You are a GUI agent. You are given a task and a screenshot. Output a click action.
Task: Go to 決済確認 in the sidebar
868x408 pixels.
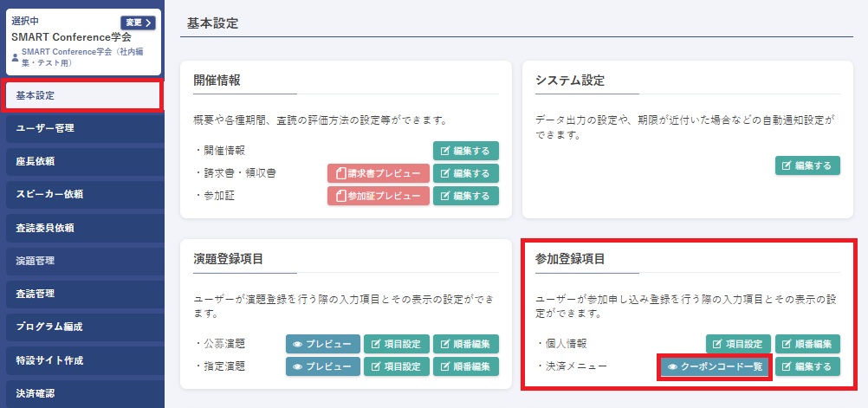click(81, 392)
